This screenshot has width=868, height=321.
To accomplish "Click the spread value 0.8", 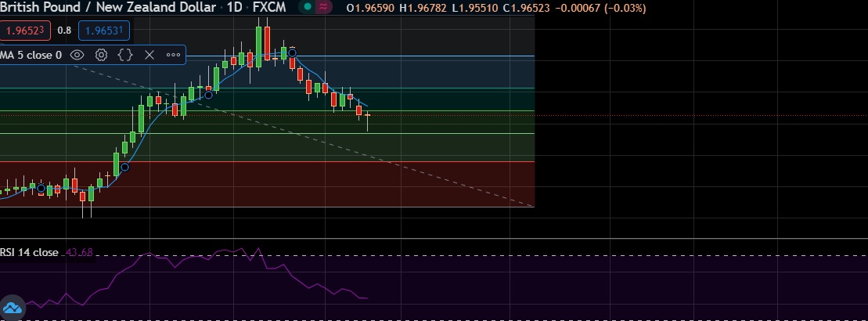I will (64, 31).
